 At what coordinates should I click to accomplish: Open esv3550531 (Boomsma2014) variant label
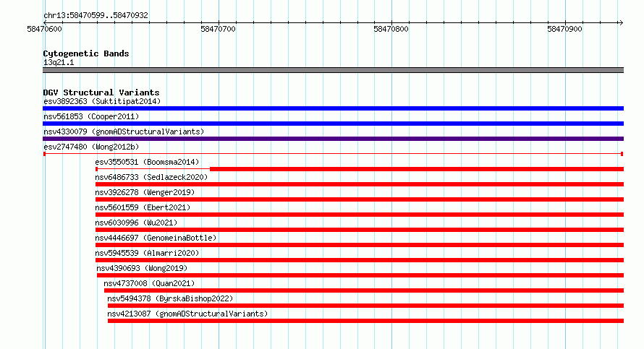(147, 162)
